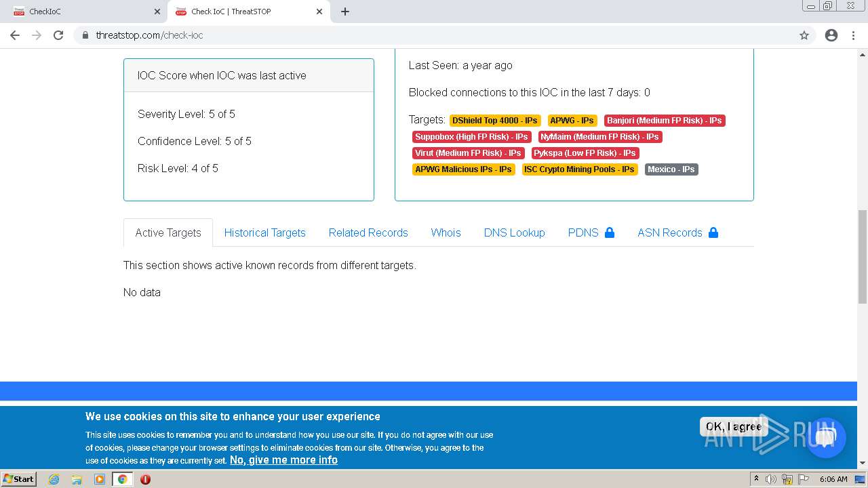Click the red Opera taskbar icon
This screenshot has width=868, height=488.
(x=145, y=479)
